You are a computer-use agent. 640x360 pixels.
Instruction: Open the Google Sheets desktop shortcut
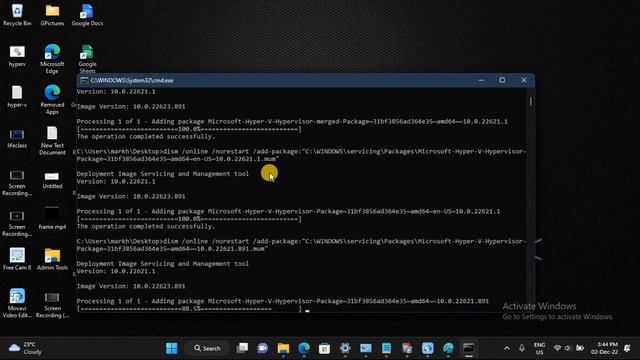point(87,59)
